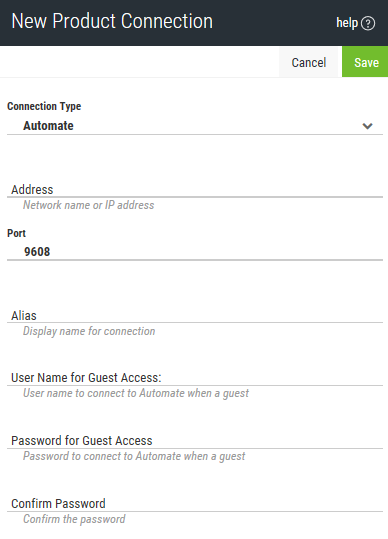The image size is (388, 539).
Task: Click the Port label
Action: (x=16, y=233)
